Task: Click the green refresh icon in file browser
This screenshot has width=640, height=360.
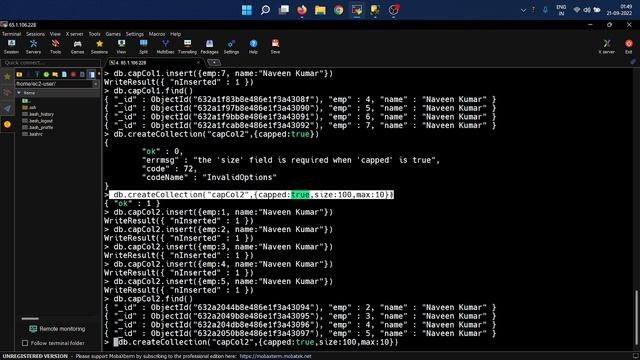Action: click(x=46, y=74)
